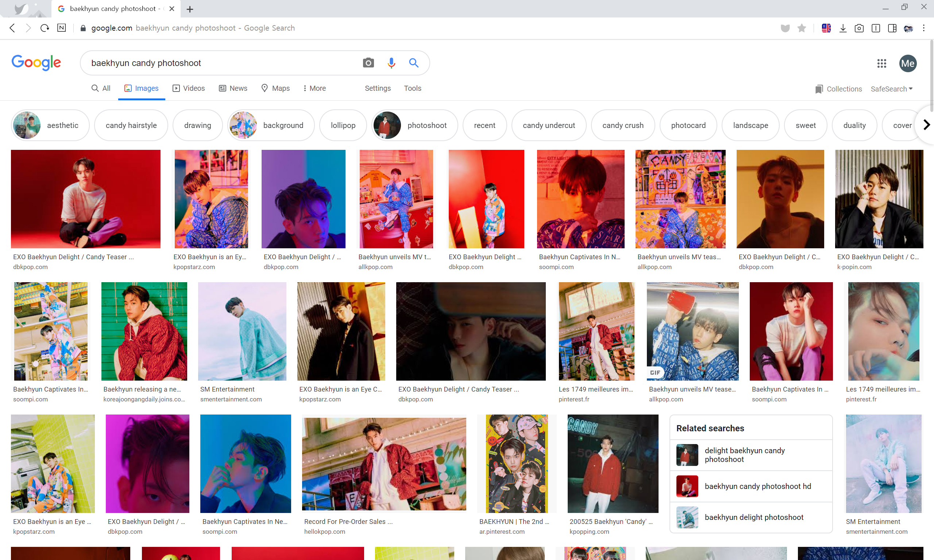Open the browser three-dot menu
Viewport: 934px width, 560px height.
pyautogui.click(x=923, y=28)
